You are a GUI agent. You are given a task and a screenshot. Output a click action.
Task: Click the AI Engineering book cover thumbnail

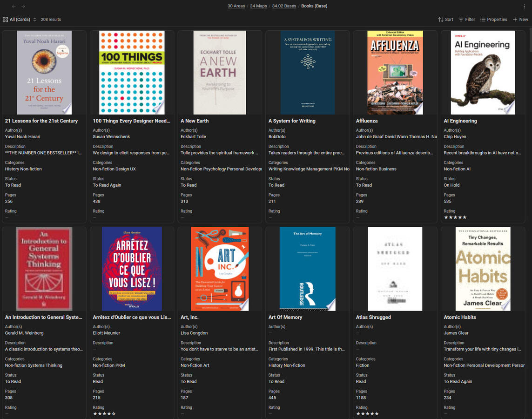(x=483, y=72)
